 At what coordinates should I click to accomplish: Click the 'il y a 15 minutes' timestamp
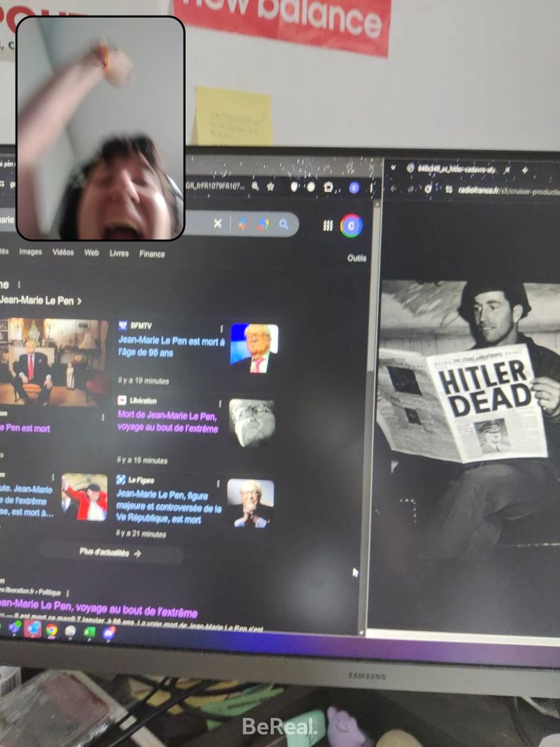click(x=142, y=461)
